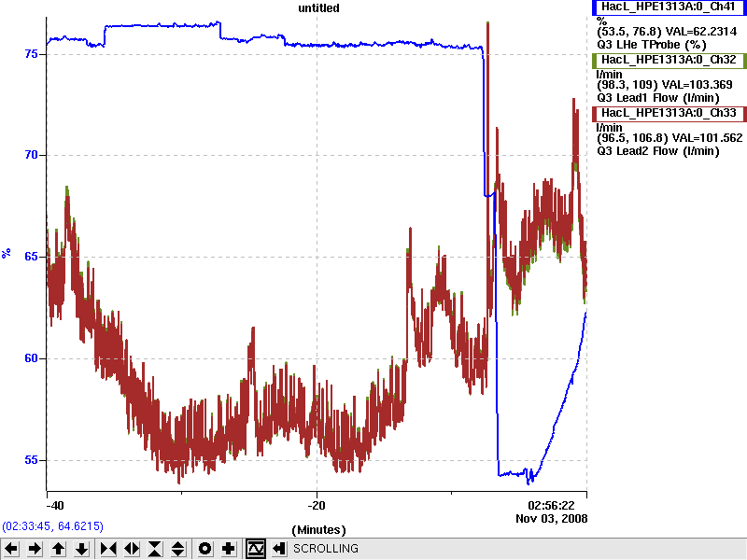Click the VAL=101.562 readout line
The width and height of the screenshot is (747, 560).
[x=669, y=138]
